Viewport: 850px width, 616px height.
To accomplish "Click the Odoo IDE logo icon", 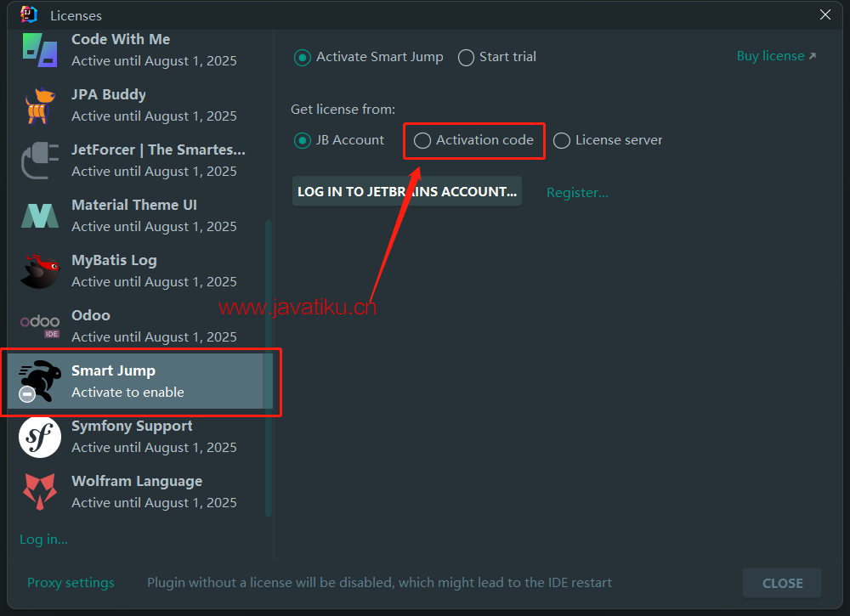I will pyautogui.click(x=40, y=326).
